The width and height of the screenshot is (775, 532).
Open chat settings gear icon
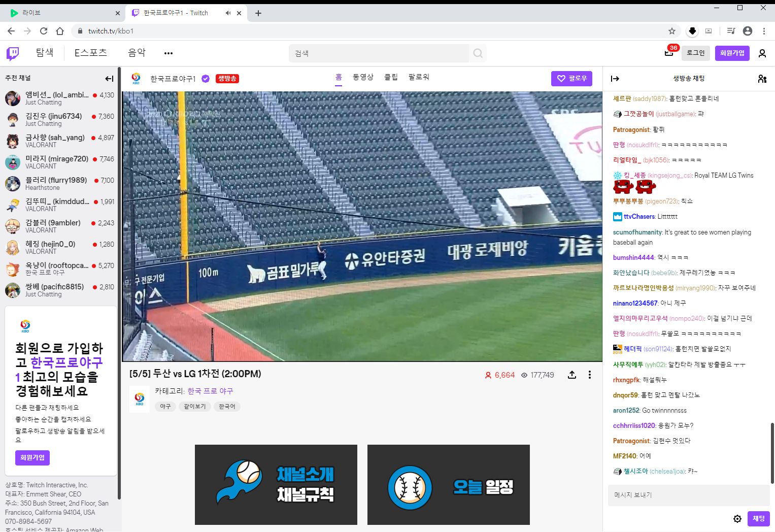click(x=737, y=518)
